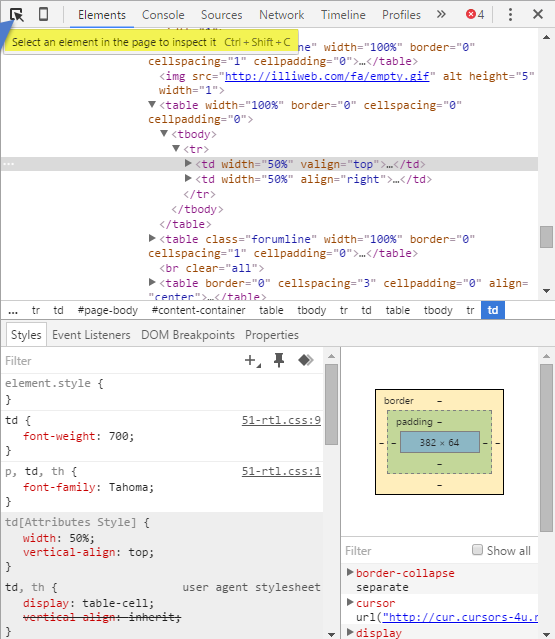Open the Timeline tab
Screen dimensions: 555x639
tap(343, 15)
